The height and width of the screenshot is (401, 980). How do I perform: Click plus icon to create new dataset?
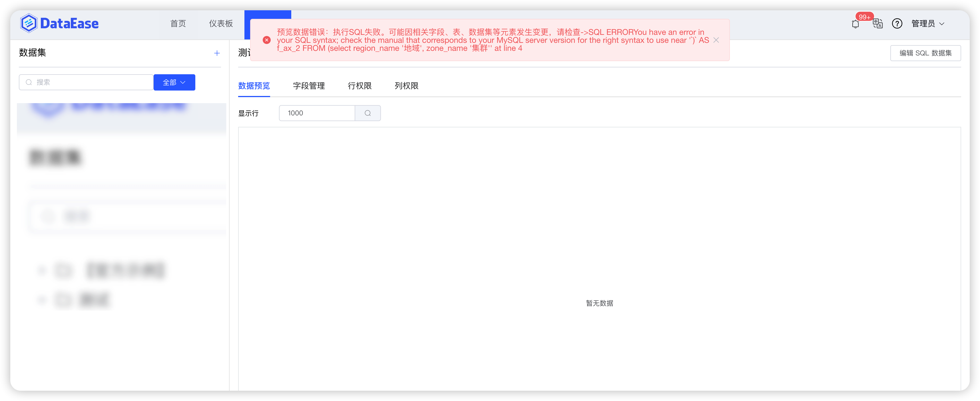(x=216, y=53)
